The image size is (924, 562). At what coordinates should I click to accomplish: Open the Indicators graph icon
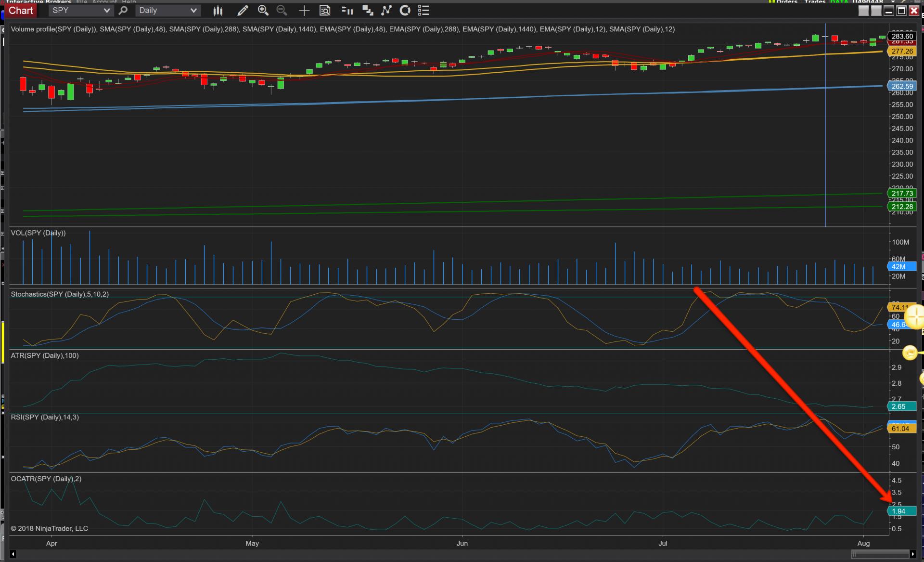[x=386, y=11]
